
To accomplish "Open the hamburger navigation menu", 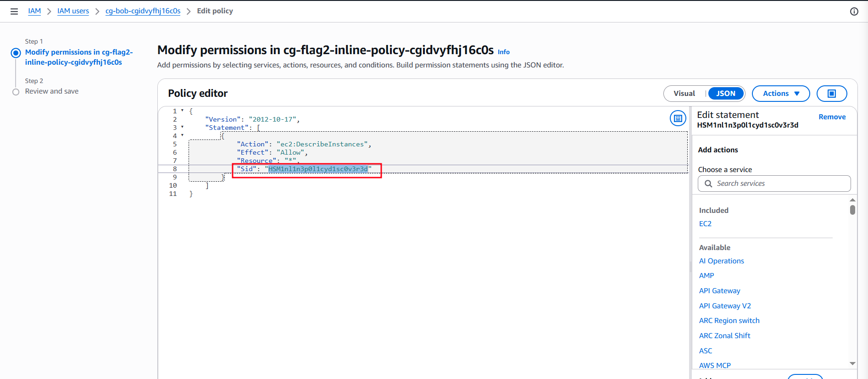I will tap(14, 11).
